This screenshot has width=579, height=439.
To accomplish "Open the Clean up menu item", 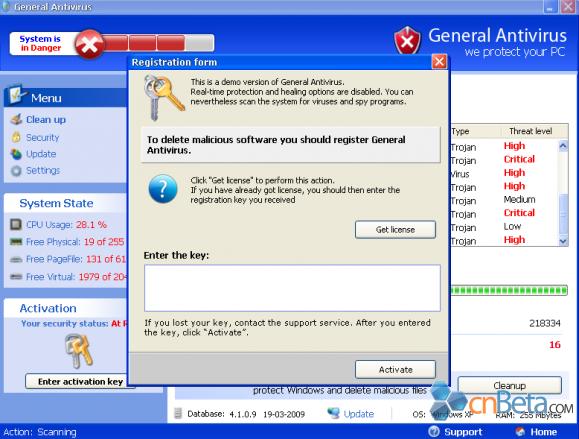I will coord(46,120).
